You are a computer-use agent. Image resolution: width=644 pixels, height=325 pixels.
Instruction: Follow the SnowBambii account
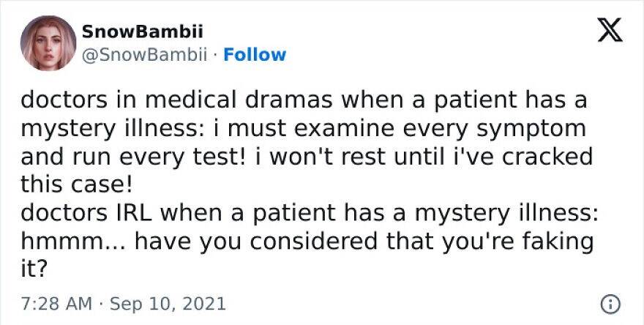tap(254, 55)
